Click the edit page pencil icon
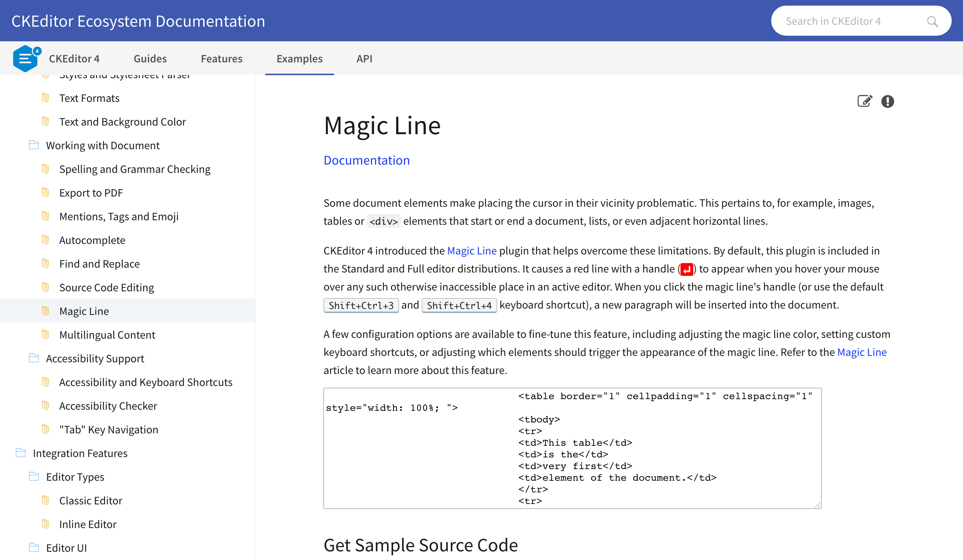Viewport: 963px width, 560px height. pos(865,101)
